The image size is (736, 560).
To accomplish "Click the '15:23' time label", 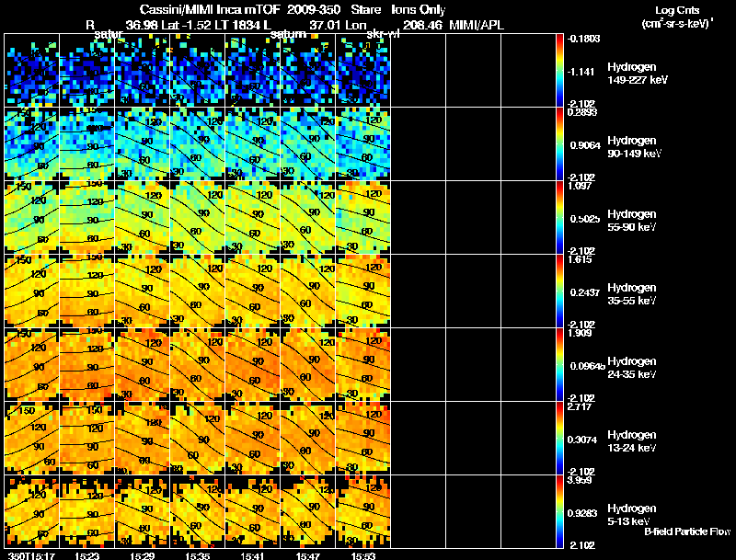I will coord(86,555).
